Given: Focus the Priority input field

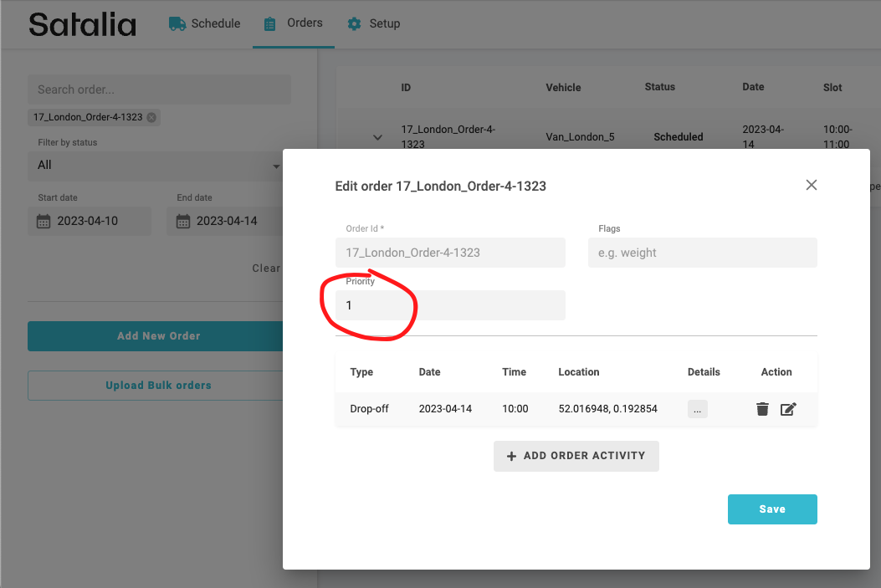Looking at the screenshot, I should pos(452,305).
